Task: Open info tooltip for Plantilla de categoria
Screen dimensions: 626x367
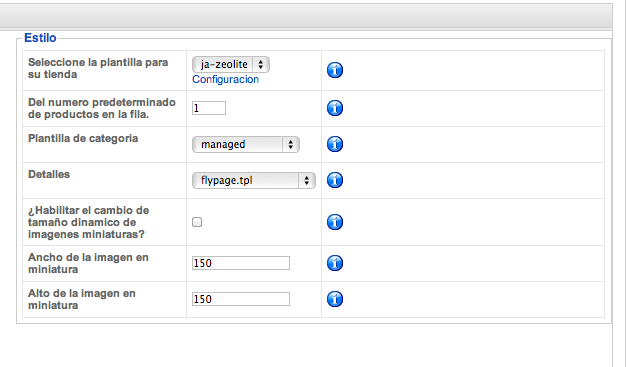Action: [335, 144]
